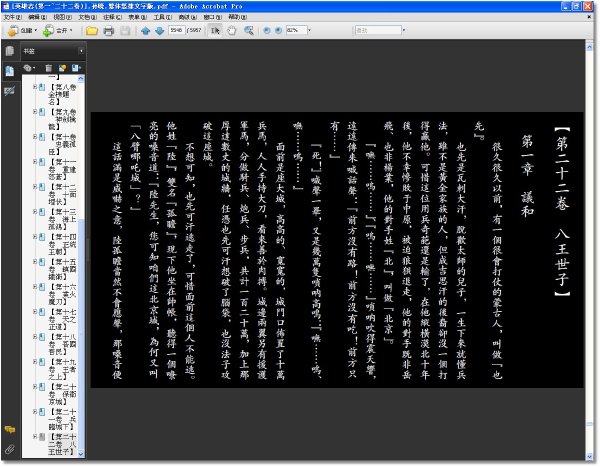Go to previous page with the up arrow

145,31
